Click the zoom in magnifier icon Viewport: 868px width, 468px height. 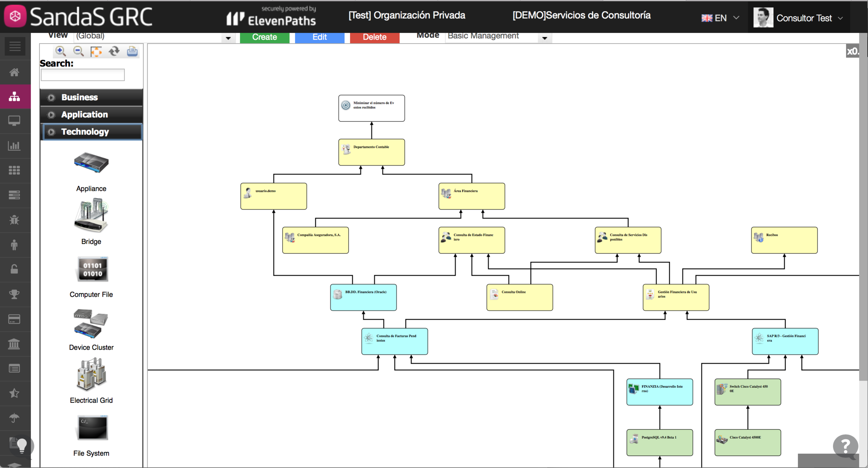(61, 51)
